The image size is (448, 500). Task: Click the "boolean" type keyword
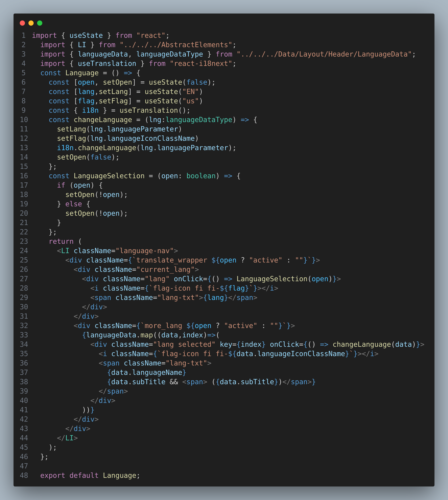point(201,176)
